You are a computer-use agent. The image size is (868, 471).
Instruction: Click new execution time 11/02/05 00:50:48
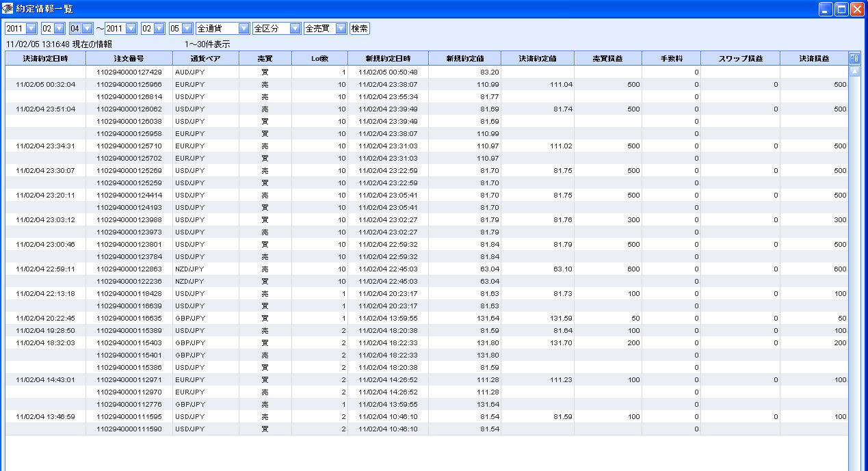click(388, 72)
